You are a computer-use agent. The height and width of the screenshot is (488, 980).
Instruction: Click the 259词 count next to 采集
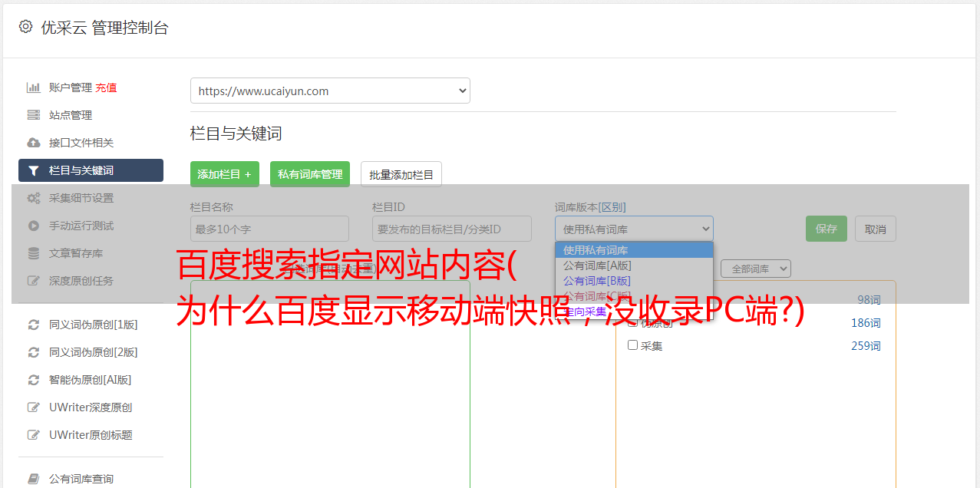pos(866,346)
